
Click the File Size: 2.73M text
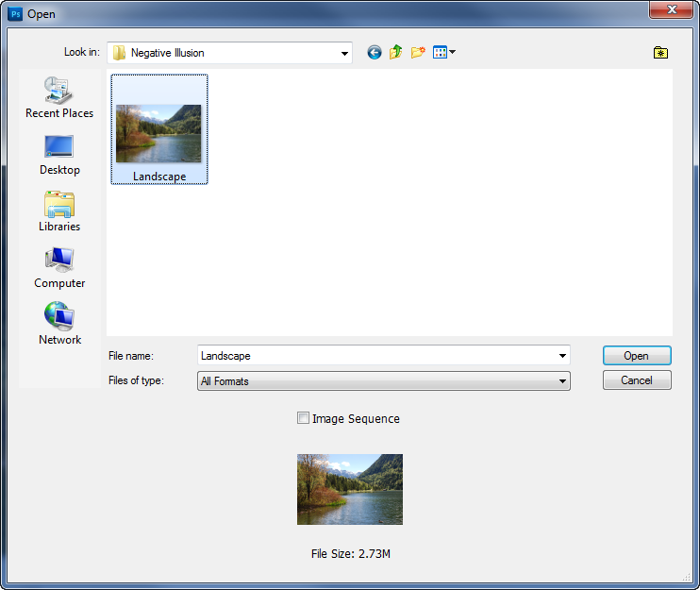350,554
